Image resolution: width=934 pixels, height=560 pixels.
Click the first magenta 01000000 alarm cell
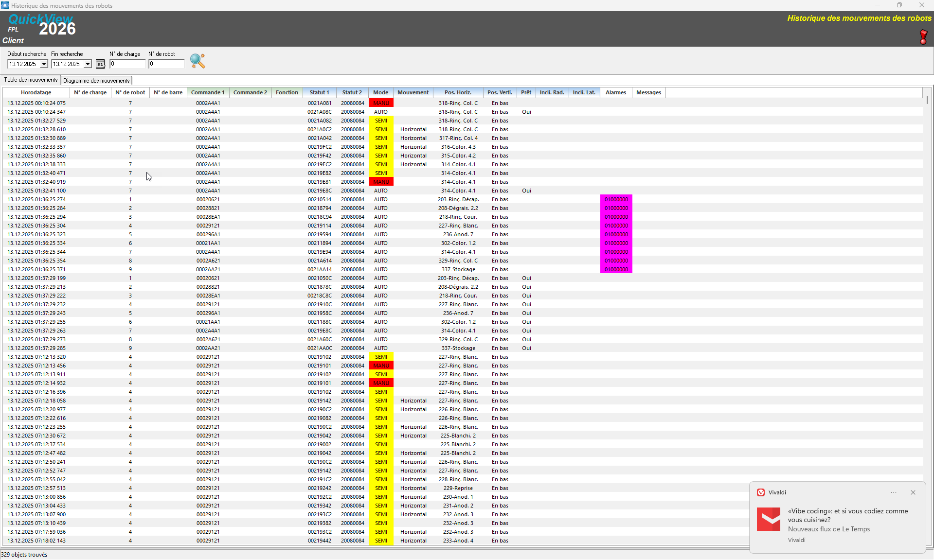pos(616,199)
